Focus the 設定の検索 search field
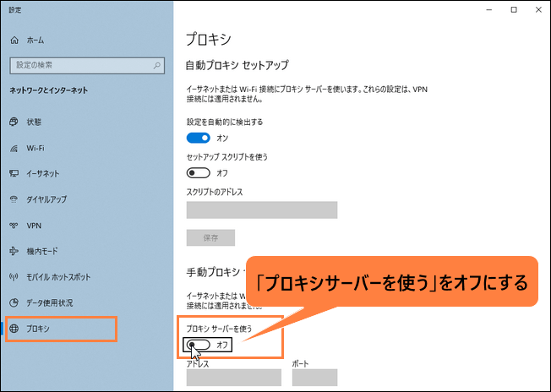The height and width of the screenshot is (392, 551). [x=87, y=65]
